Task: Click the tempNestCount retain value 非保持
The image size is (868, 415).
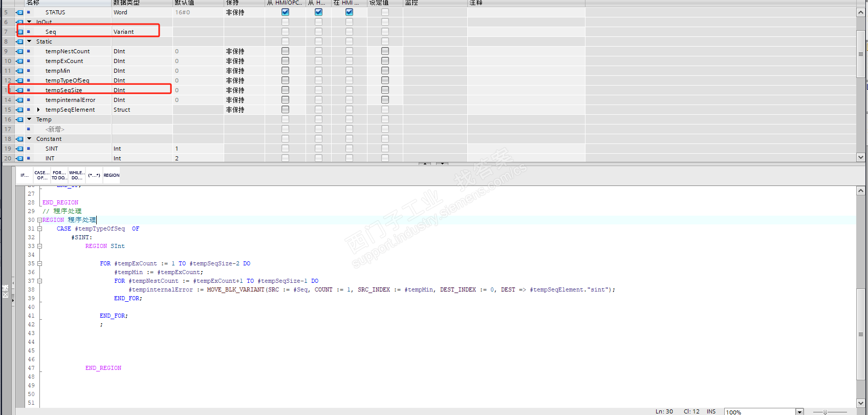Action: tap(235, 51)
